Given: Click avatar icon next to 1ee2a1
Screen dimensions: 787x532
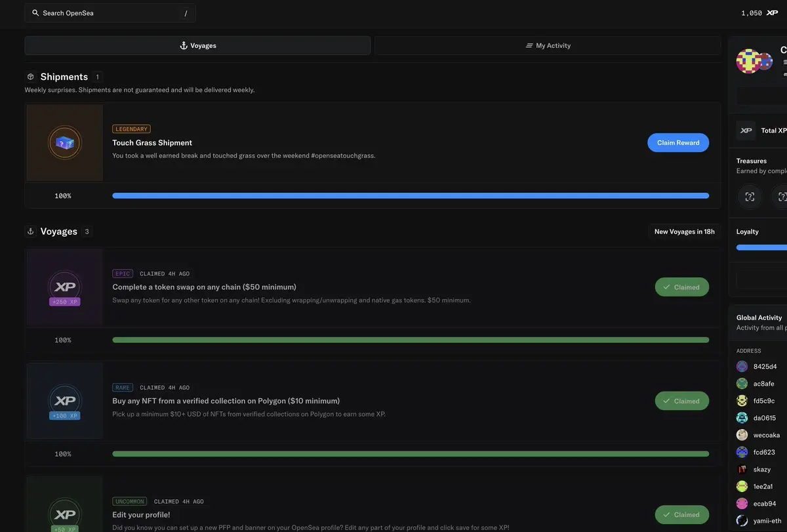Looking at the screenshot, I should point(742,486).
